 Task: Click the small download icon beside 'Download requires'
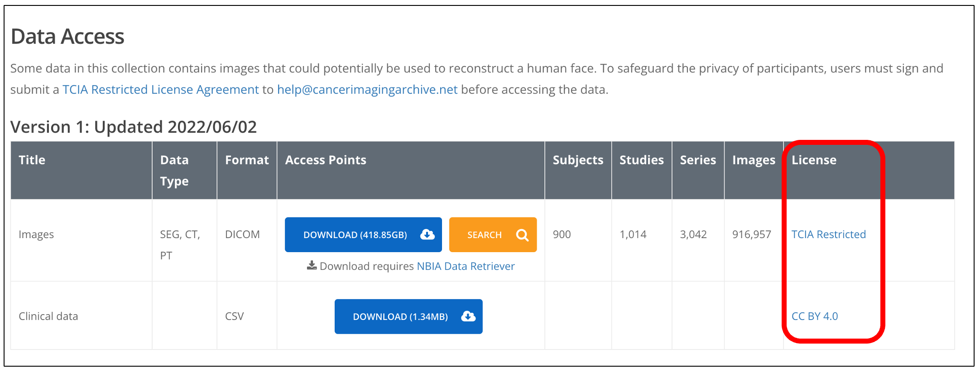[x=312, y=266]
